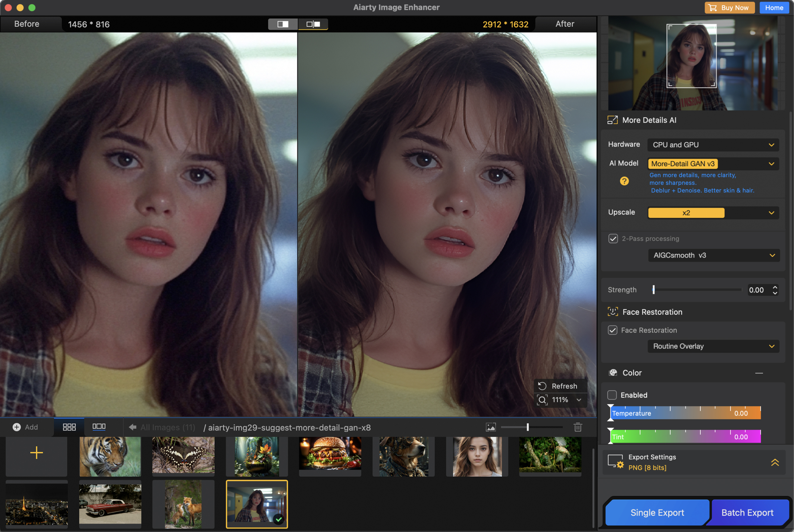This screenshot has height=532, width=794.
Task: Click the Refresh preview icon
Action: tap(542, 385)
